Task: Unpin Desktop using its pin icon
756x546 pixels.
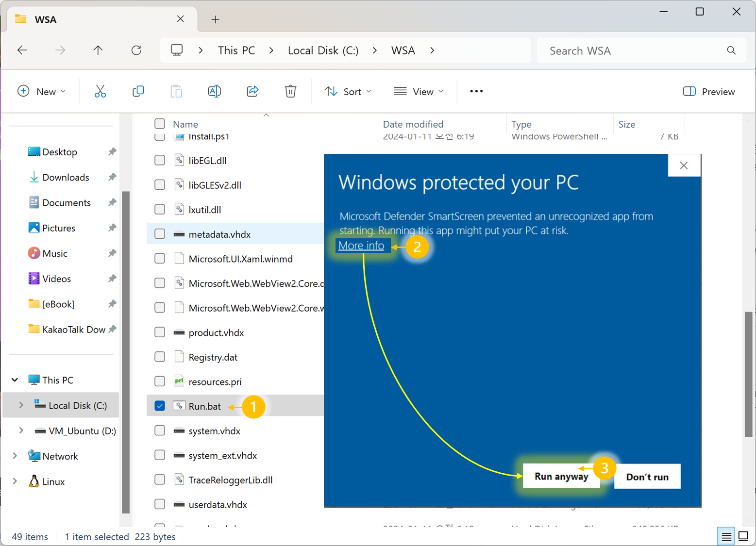Action: 112,152
